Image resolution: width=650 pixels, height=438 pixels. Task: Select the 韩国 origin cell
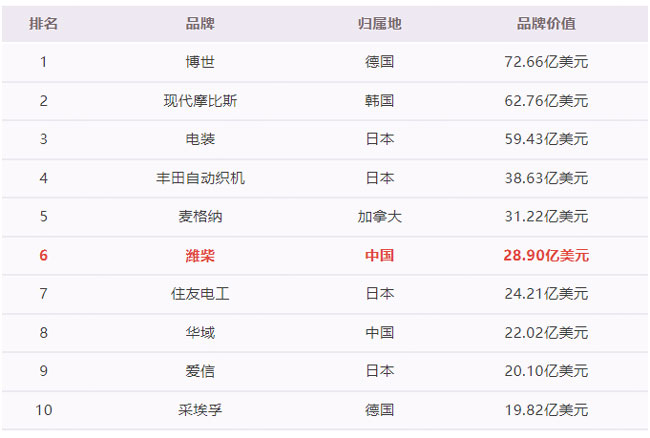click(380, 101)
